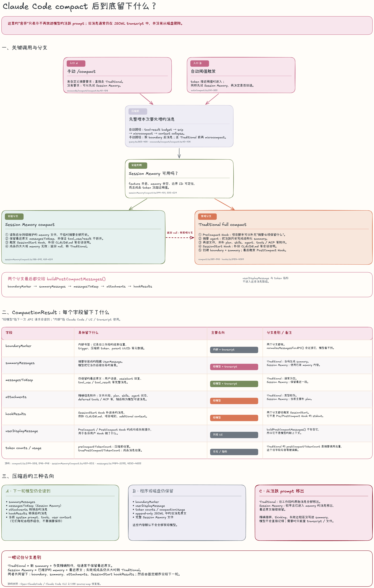374x588 pixels.
Task: Click the pink notice starting "这里的"舍弃"只表示"
Action: tap(187, 25)
